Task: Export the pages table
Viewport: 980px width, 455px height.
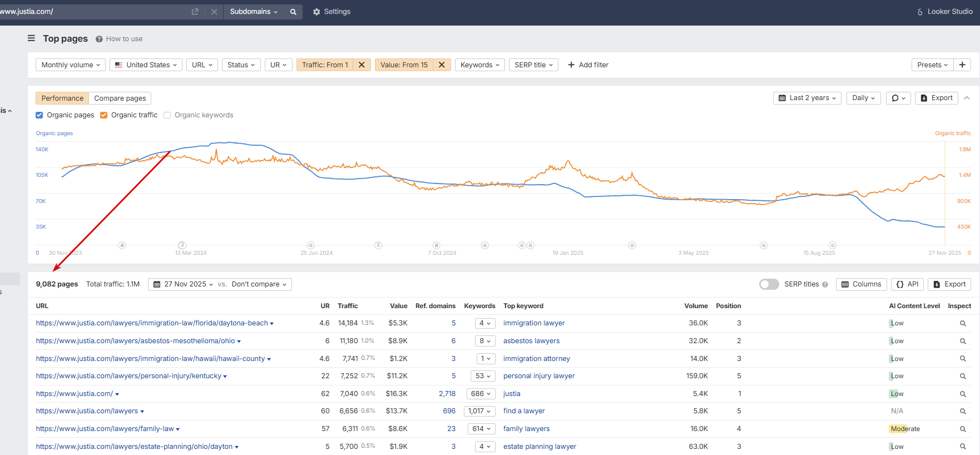Action: pyautogui.click(x=949, y=284)
